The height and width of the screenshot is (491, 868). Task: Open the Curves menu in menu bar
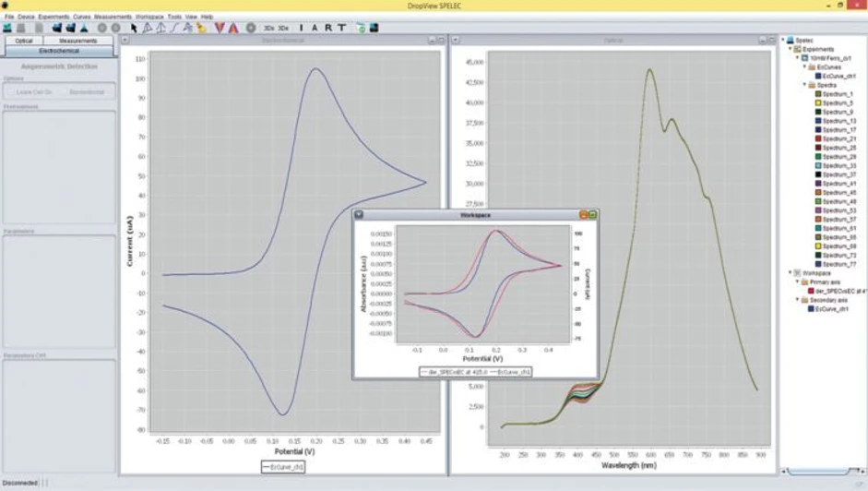pyautogui.click(x=82, y=17)
